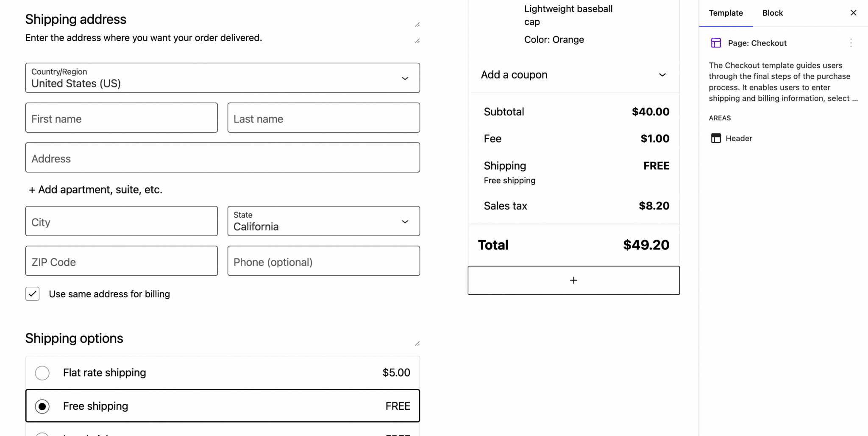Click the First name input field
This screenshot has height=436, width=868.
[121, 118]
